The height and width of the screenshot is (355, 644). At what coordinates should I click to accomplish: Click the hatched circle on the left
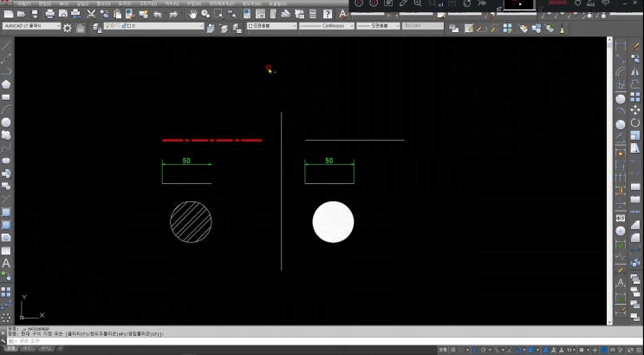point(191,221)
